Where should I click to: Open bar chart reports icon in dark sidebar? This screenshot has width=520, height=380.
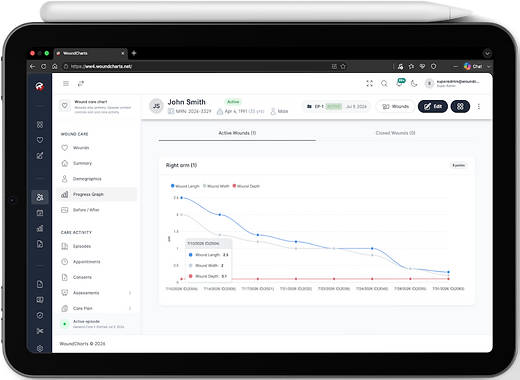(40, 228)
